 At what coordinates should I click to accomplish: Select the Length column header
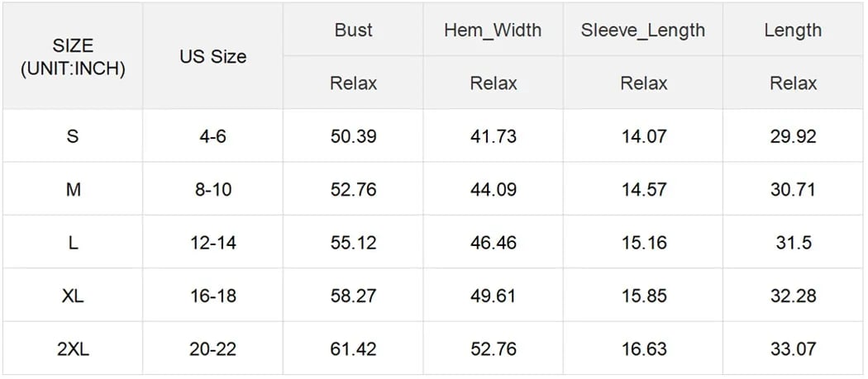tap(793, 31)
